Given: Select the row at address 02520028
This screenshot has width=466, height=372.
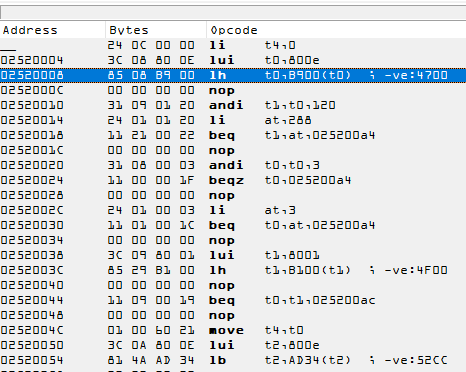Looking at the screenshot, I should [x=233, y=195].
